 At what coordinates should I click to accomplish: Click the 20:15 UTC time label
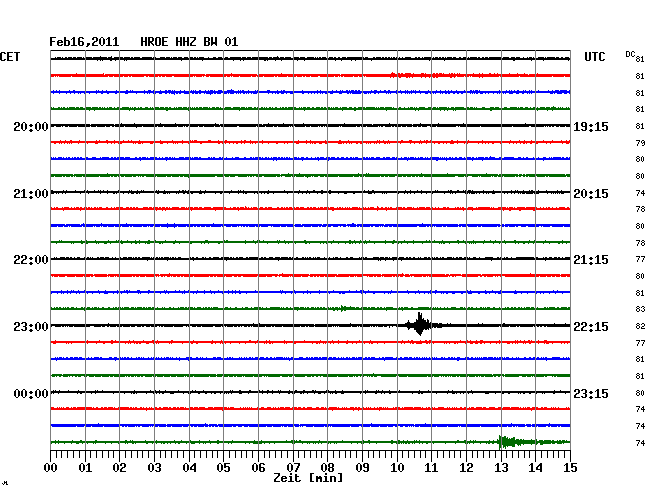click(x=591, y=194)
